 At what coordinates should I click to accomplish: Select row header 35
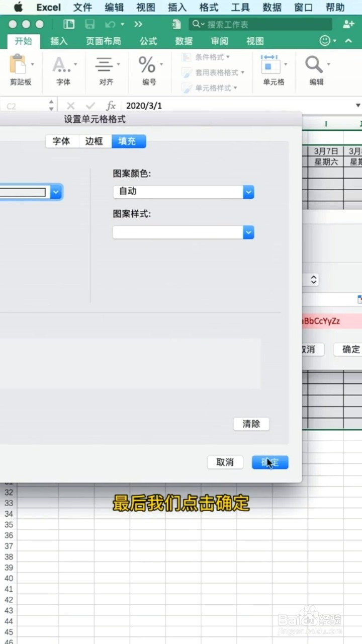9,525
